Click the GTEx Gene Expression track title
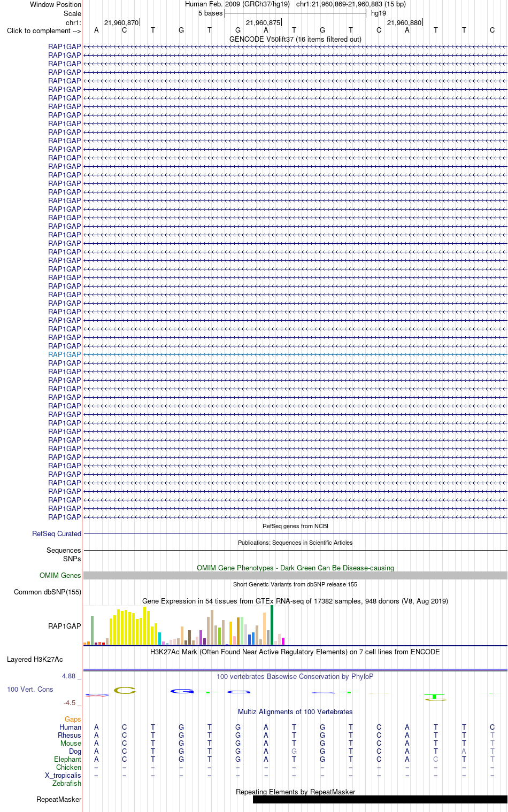This screenshot has width=508, height=812. coord(295,601)
